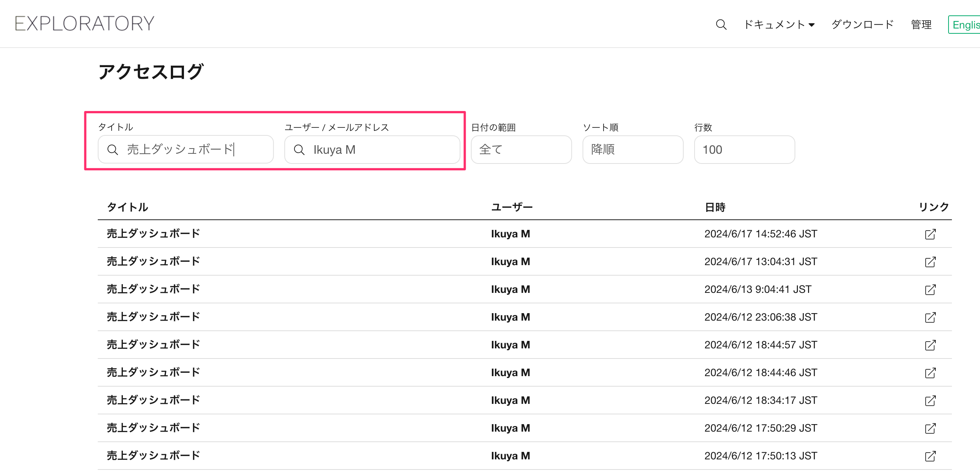Click Ikuya M in the 14:52:46 row
The height and width of the screenshot is (474, 980).
(x=510, y=234)
